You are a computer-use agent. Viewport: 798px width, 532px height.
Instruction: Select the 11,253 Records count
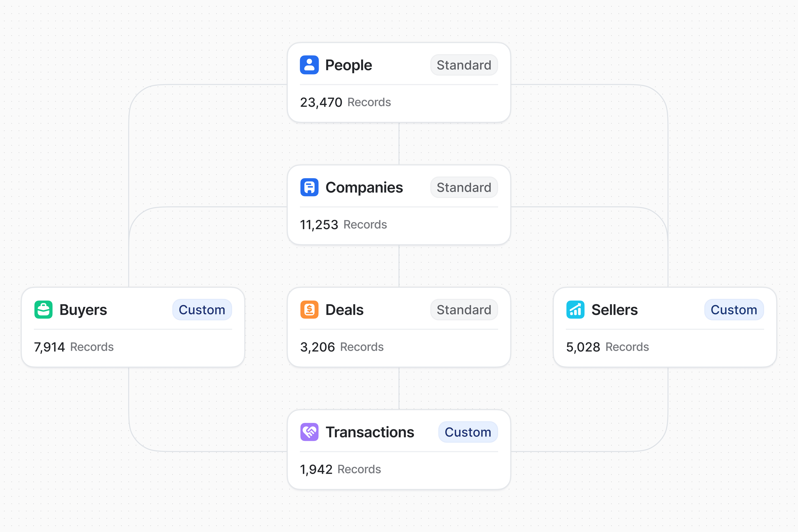tap(343, 225)
